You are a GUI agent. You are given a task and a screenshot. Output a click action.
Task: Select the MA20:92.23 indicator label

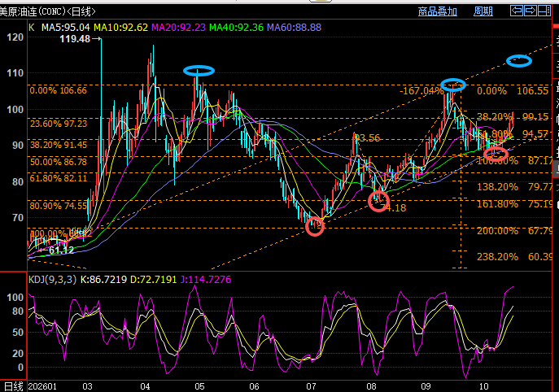point(178,28)
